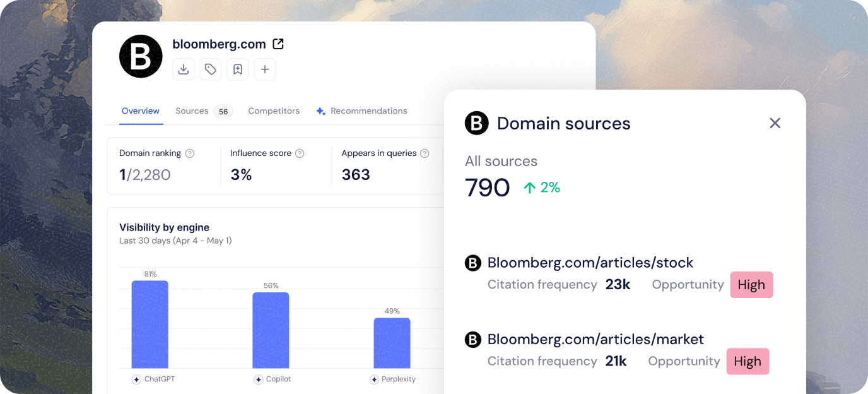Click High opportunity badge for articles/stock
The width and height of the screenshot is (868, 394).
coord(751,285)
